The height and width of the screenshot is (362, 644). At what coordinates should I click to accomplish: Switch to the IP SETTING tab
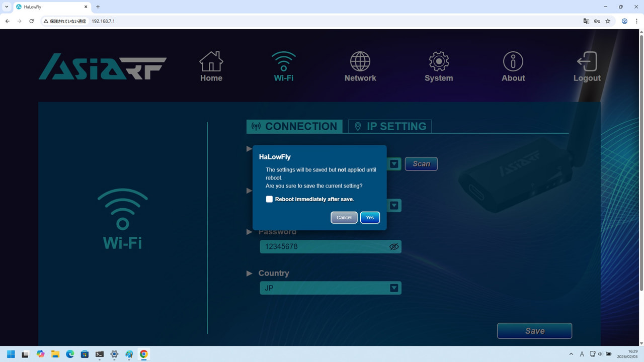click(x=390, y=126)
